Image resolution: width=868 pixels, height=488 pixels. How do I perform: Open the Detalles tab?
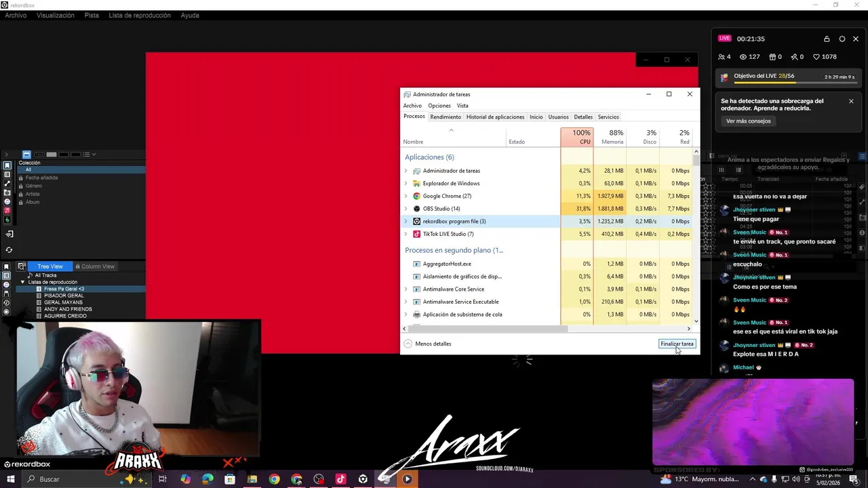583,117
